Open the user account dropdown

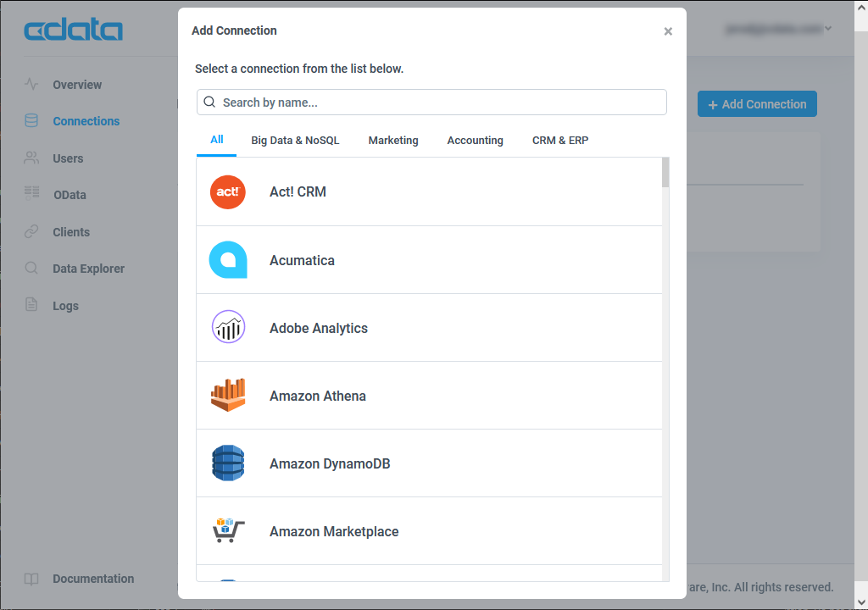[x=778, y=29]
